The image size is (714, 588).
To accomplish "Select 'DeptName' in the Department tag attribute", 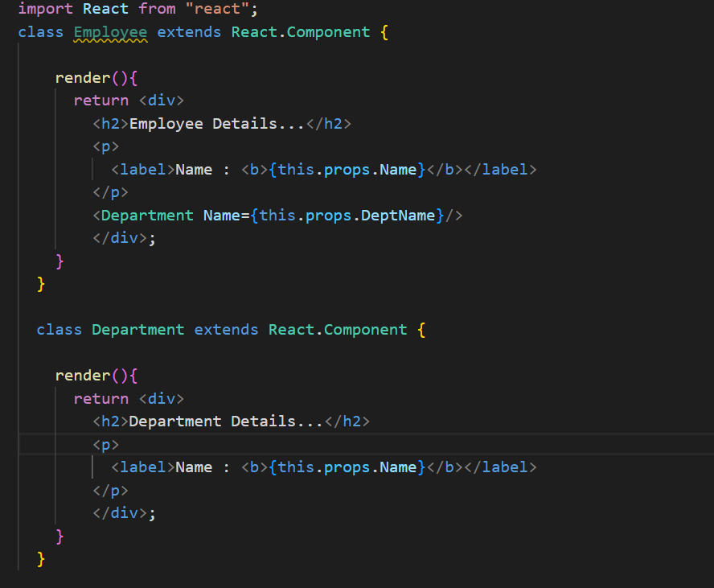I will coord(398,216).
